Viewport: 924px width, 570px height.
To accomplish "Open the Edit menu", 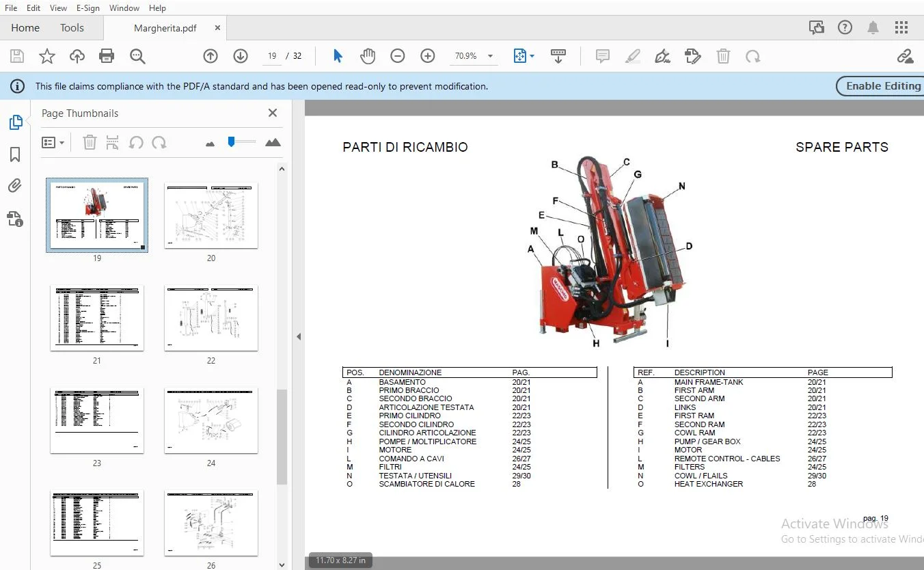I will coord(33,8).
